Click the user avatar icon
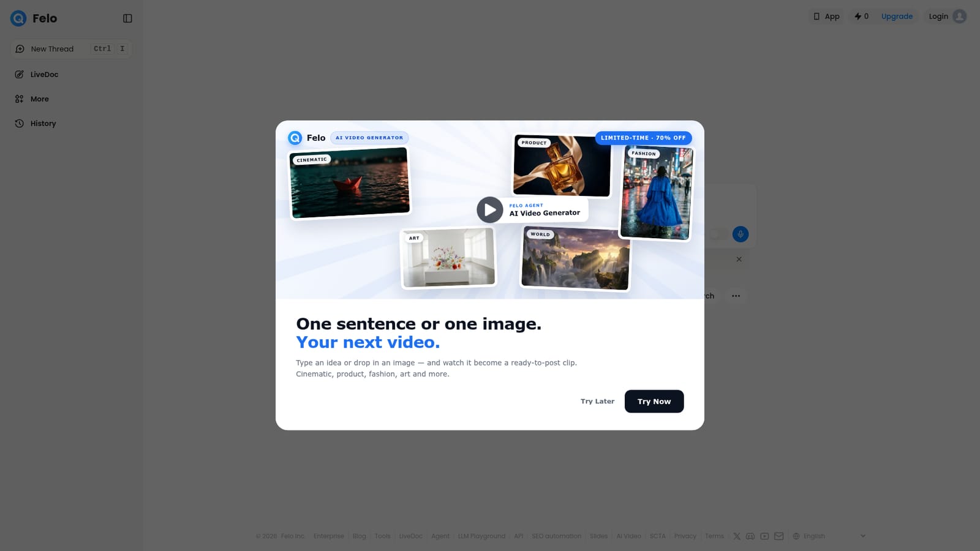The height and width of the screenshot is (551, 980). pyautogui.click(x=960, y=17)
